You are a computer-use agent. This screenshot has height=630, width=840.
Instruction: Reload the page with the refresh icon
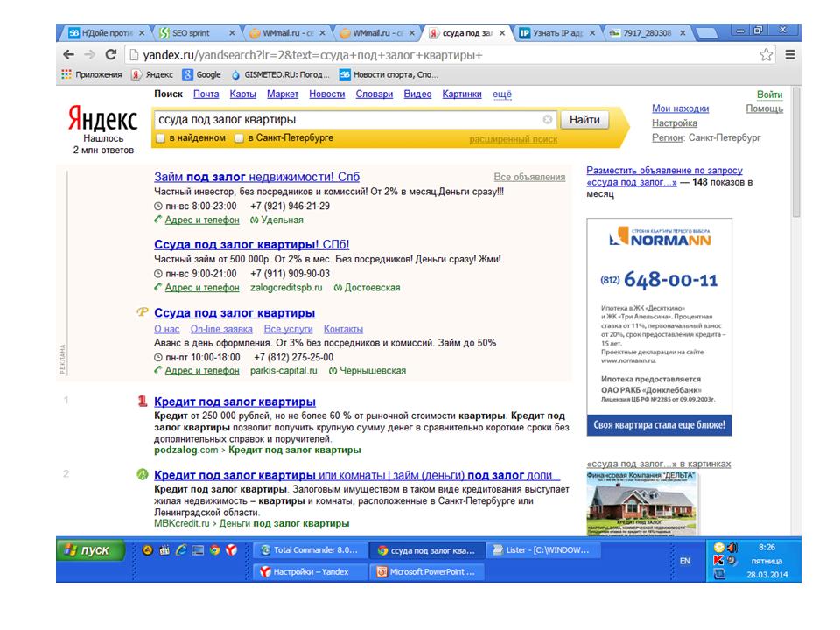(111, 54)
